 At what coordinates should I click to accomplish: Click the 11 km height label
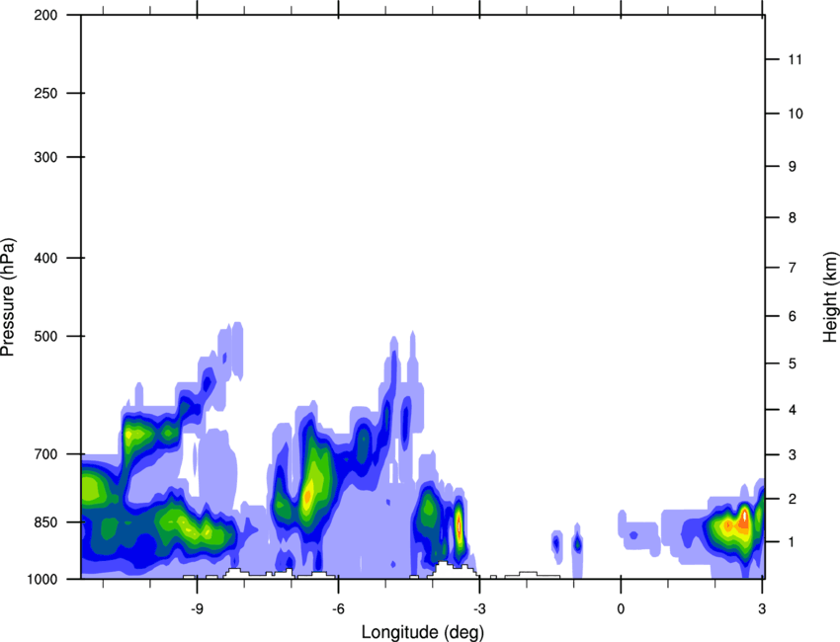pos(795,59)
